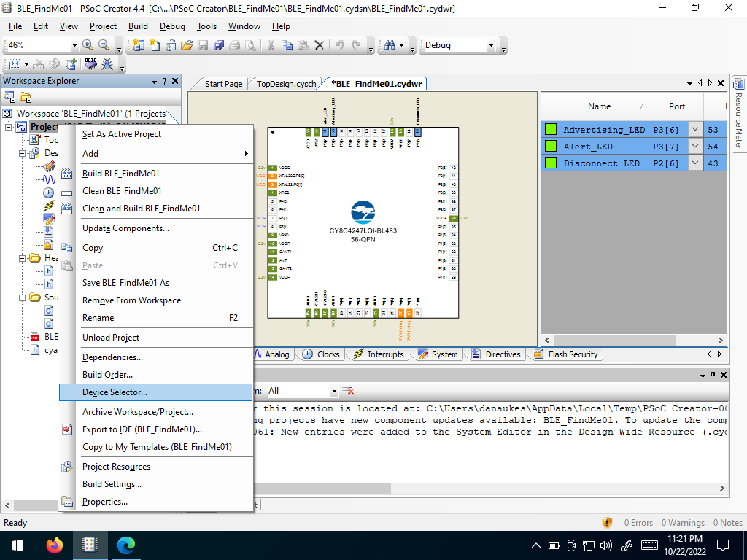Image resolution: width=747 pixels, height=560 pixels.
Task: Click the Open folder toolbar icon
Action: click(187, 45)
